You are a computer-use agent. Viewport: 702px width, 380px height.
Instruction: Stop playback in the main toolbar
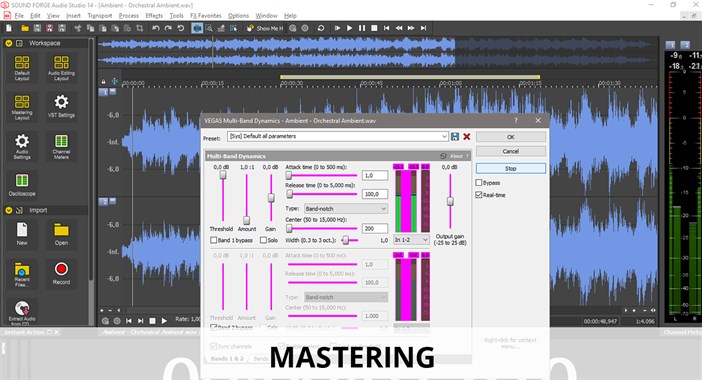point(374,28)
